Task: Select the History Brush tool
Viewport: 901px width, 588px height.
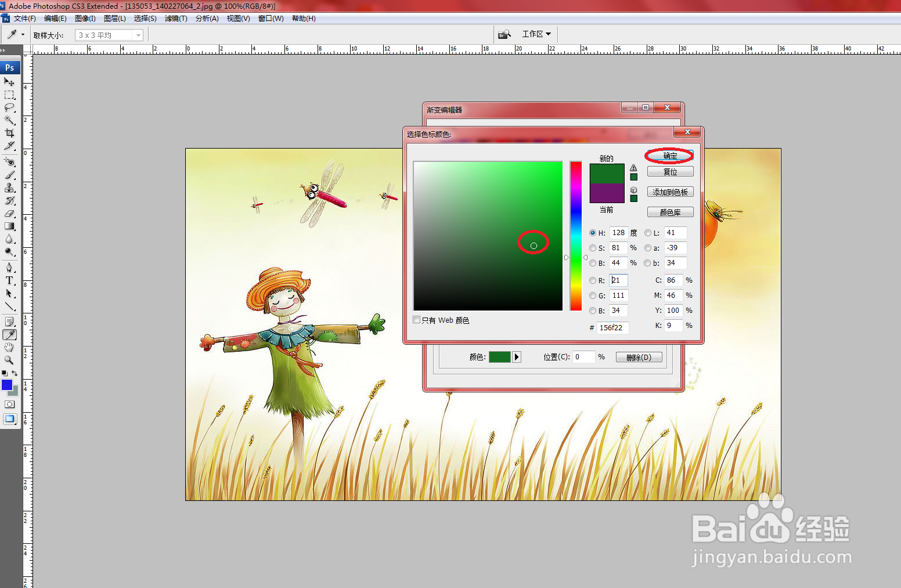Action: (x=9, y=200)
